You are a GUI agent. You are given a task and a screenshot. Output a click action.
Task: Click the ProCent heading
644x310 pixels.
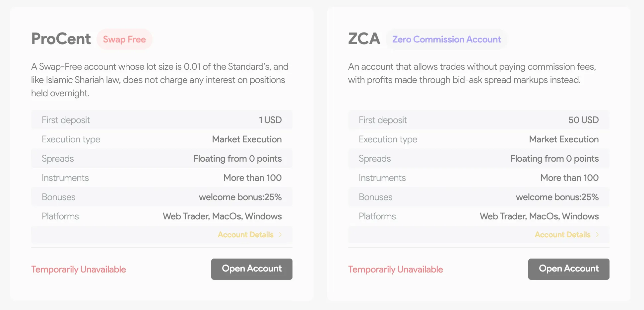[x=61, y=39]
